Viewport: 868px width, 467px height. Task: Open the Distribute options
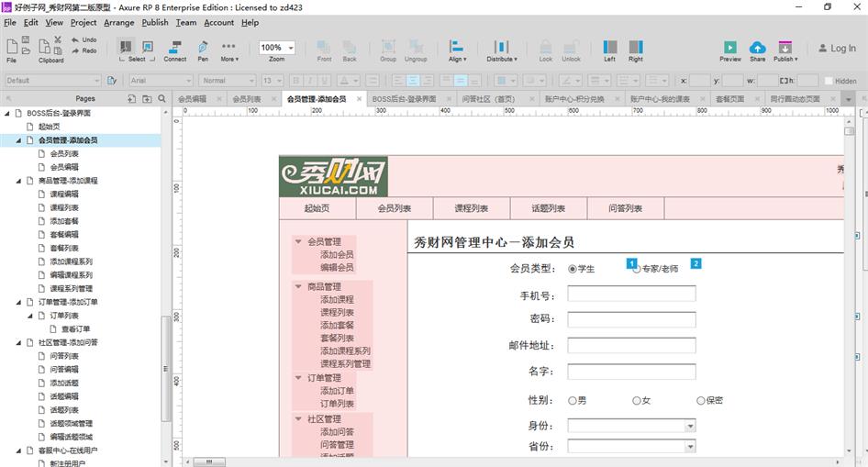pyautogui.click(x=502, y=50)
